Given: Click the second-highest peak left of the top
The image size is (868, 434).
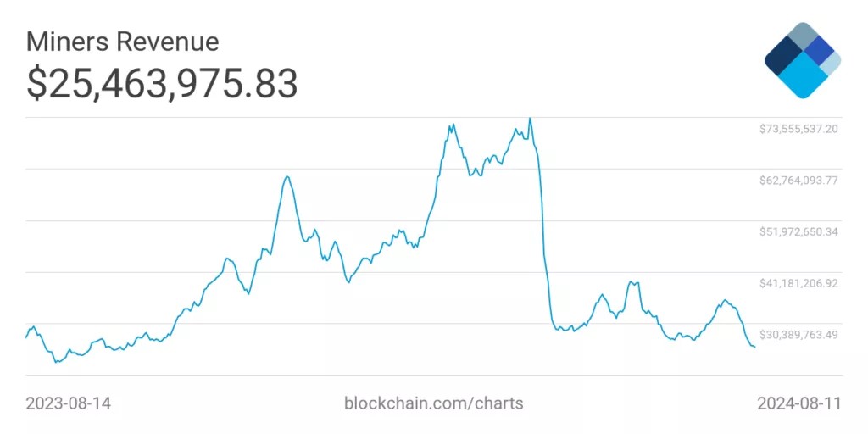Looking at the screenshot, I should click(450, 125).
